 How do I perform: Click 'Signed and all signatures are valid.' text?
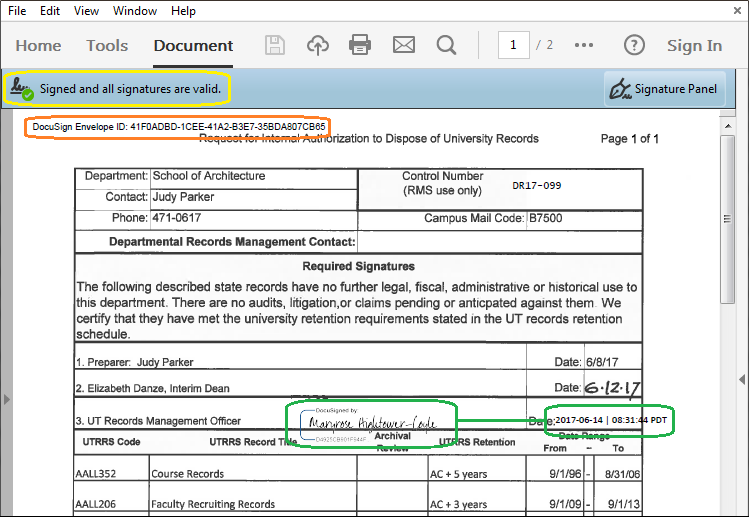click(130, 89)
